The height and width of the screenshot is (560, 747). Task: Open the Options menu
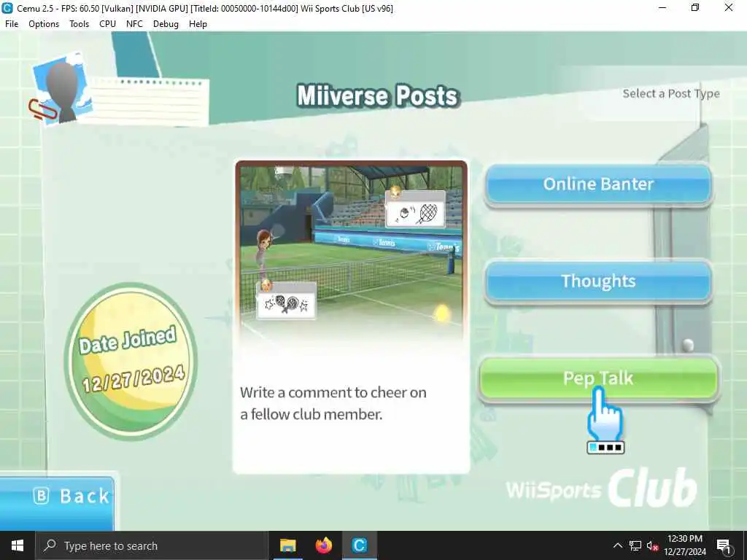click(44, 24)
